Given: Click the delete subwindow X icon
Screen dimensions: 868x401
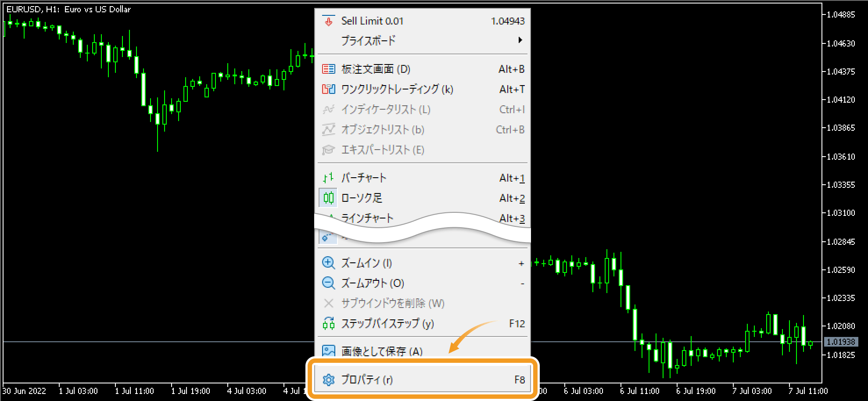Looking at the screenshot, I should click(328, 303).
